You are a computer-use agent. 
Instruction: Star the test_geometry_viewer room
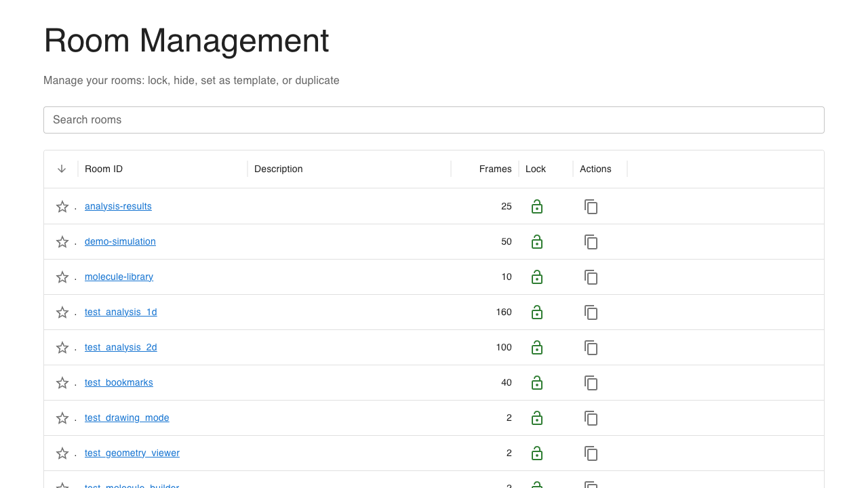pyautogui.click(x=62, y=453)
